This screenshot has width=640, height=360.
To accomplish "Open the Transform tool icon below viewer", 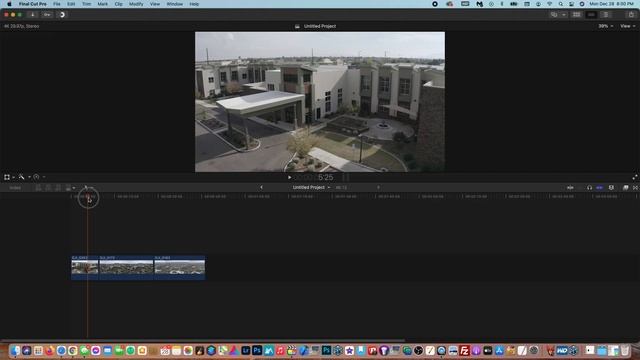I will 7,177.
